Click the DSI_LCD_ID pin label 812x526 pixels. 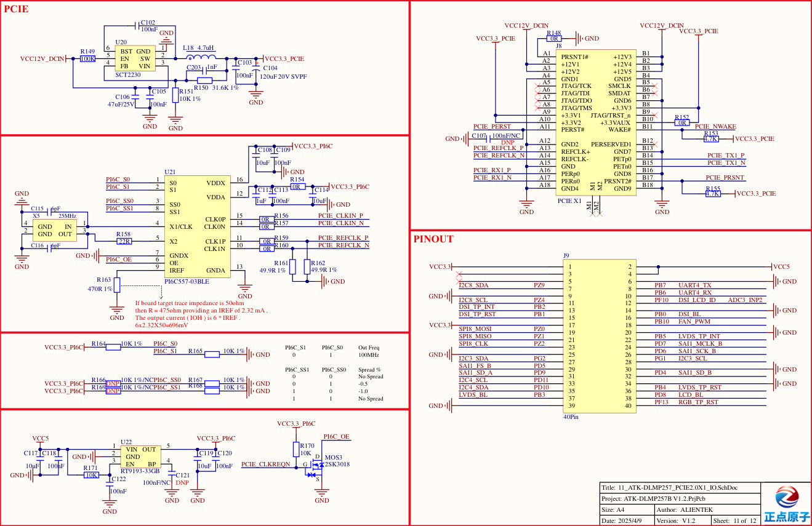coord(697,300)
